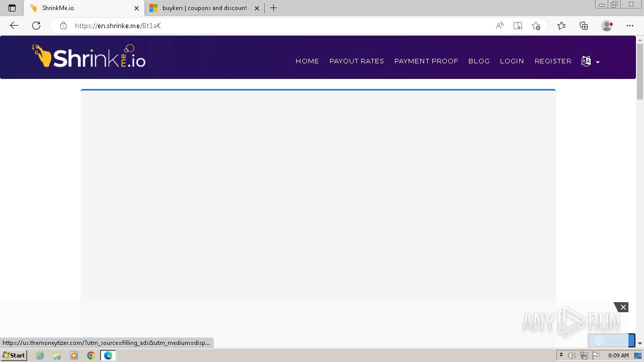Screen dimensions: 644x362
Task: Close the ShrinkMe.io tab
Action: point(136,8)
